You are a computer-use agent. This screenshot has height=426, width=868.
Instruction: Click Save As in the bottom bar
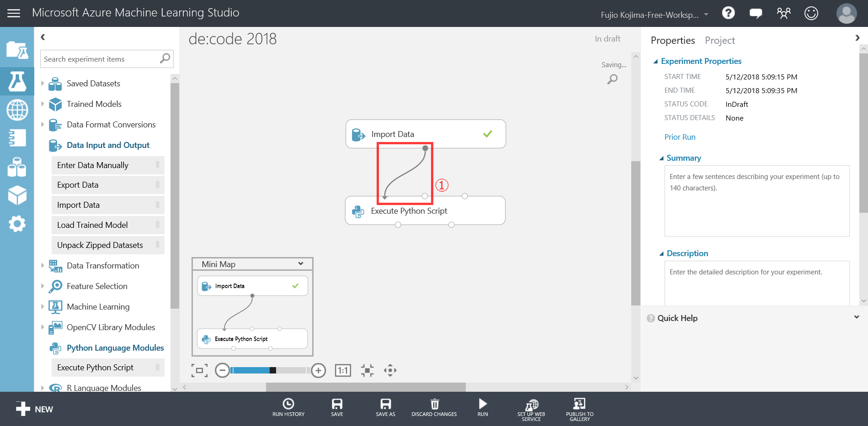tap(385, 407)
